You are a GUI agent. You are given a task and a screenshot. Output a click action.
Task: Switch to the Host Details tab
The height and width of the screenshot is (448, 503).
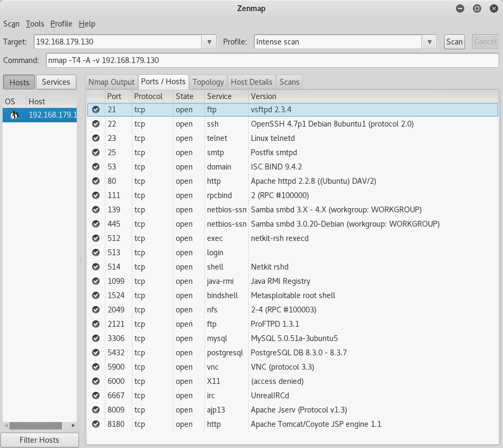click(251, 82)
